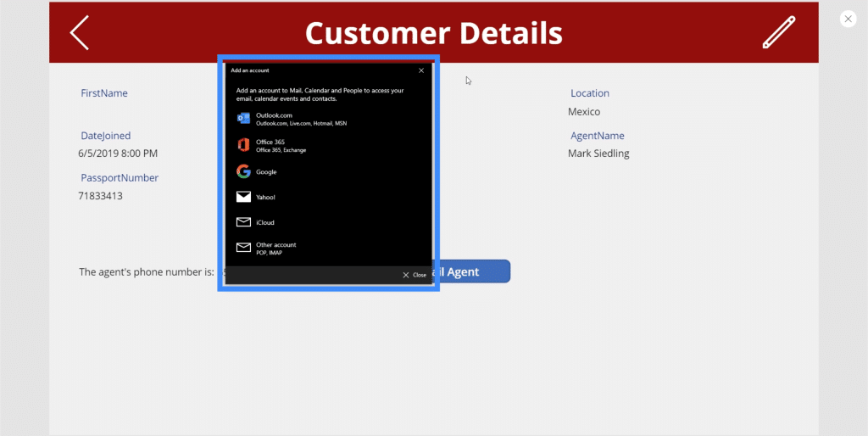Click the agent's phone number text
The image size is (868, 436).
point(147,272)
